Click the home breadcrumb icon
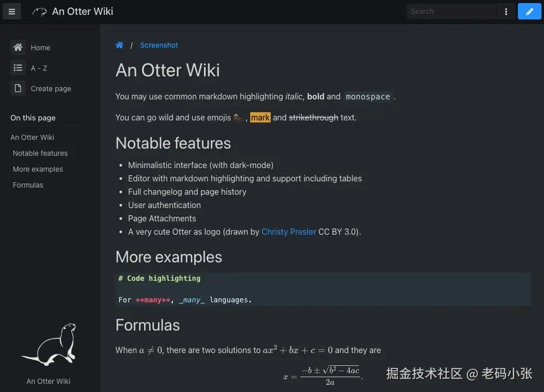 [119, 45]
